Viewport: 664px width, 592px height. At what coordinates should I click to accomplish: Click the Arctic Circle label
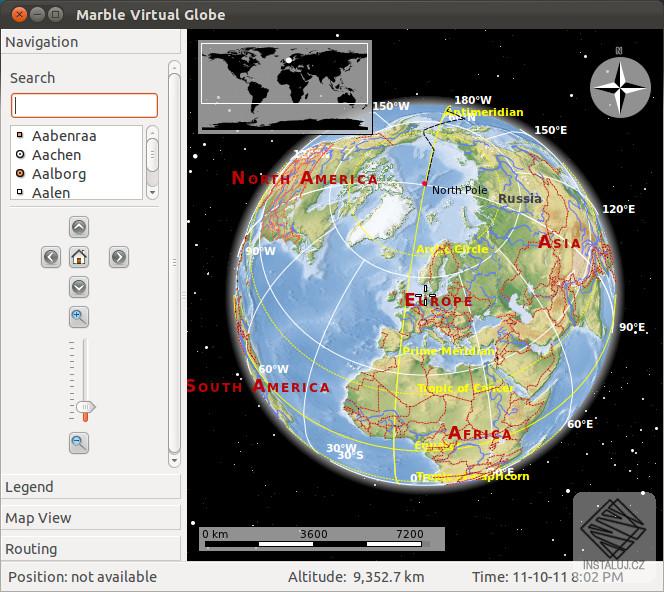(452, 249)
